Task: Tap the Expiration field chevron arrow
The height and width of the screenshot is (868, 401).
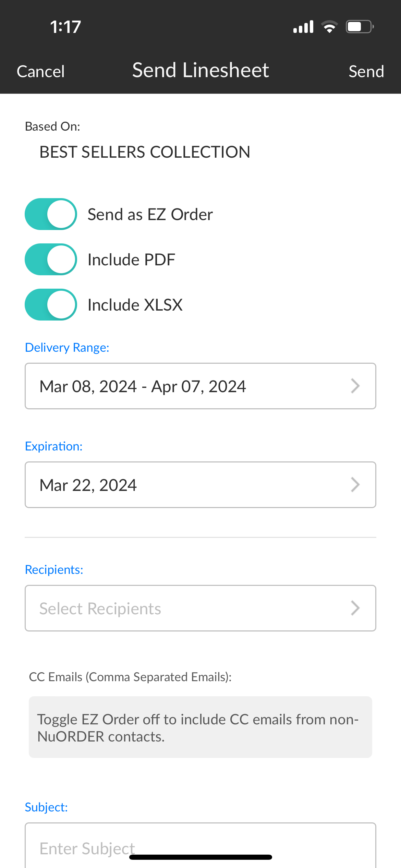Action: (355, 485)
